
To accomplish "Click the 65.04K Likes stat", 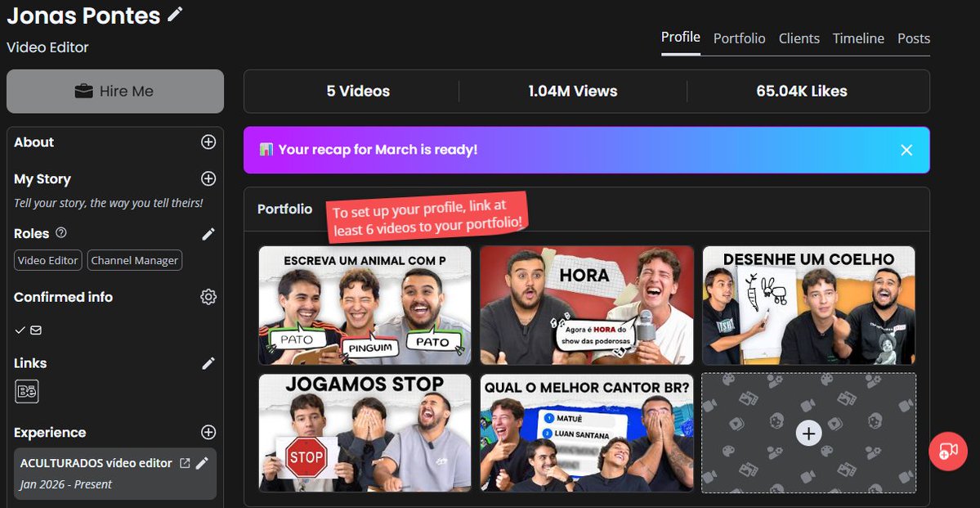I will pos(802,92).
